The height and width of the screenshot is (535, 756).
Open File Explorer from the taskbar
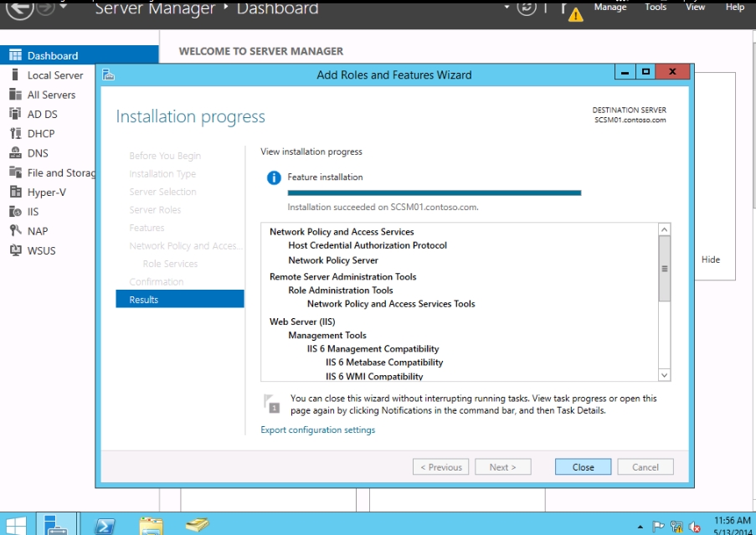[x=151, y=525]
